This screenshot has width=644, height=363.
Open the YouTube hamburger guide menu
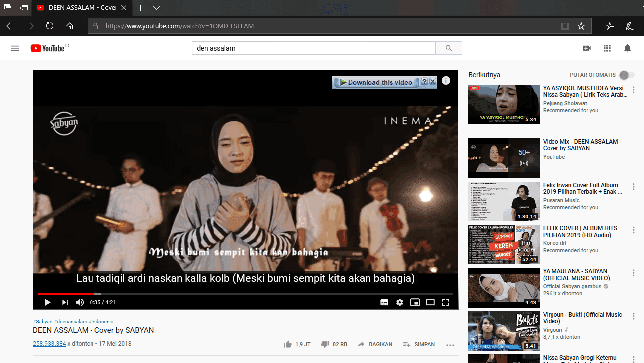pyautogui.click(x=15, y=48)
